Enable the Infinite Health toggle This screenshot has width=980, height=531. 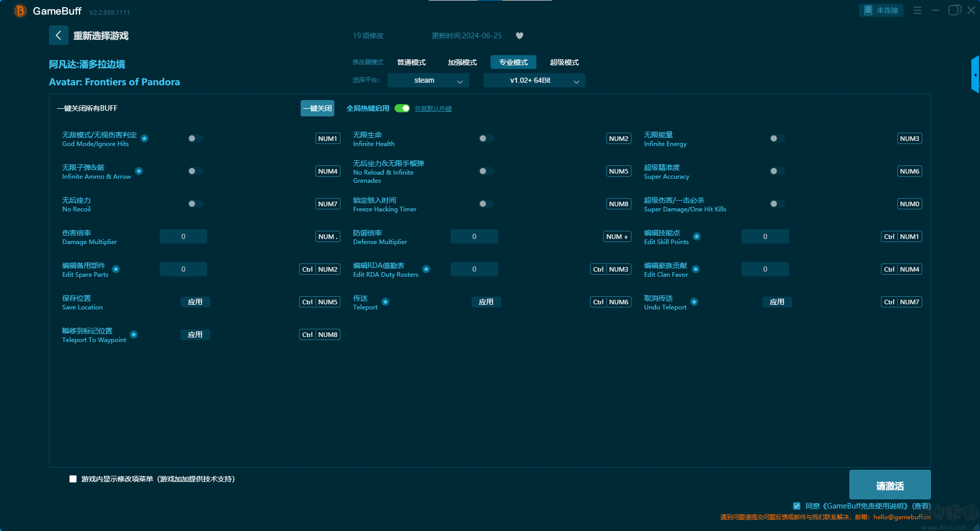click(x=486, y=138)
